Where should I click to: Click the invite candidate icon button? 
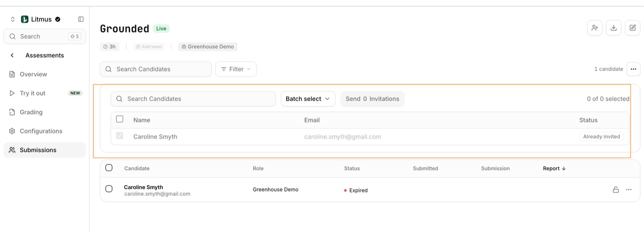(595, 28)
